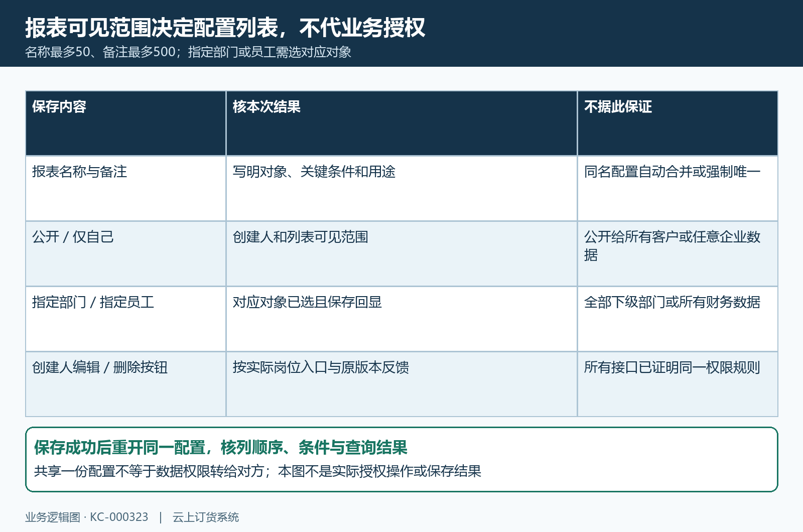Select subtitle 名称最多50、备注最多500

pos(100,52)
